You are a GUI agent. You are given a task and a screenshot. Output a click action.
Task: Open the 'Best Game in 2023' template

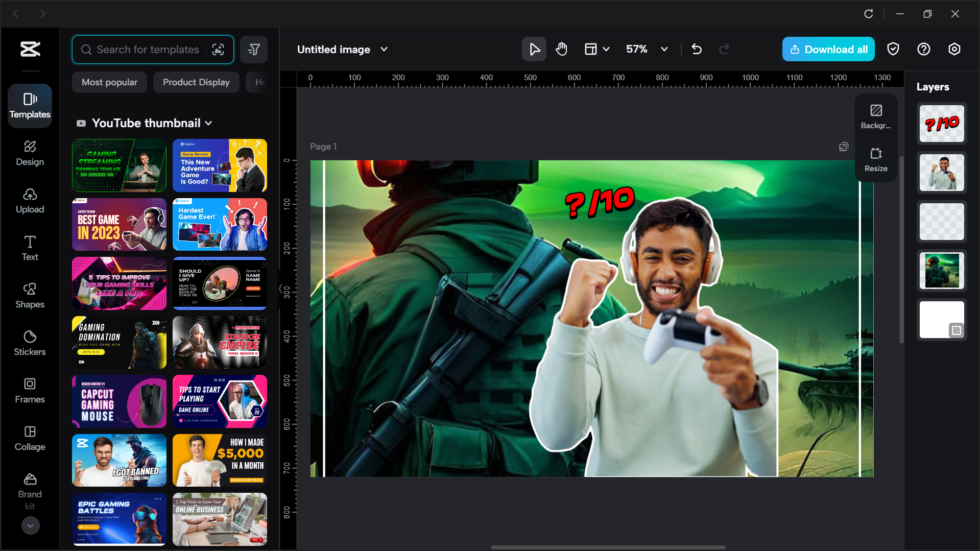tap(118, 224)
